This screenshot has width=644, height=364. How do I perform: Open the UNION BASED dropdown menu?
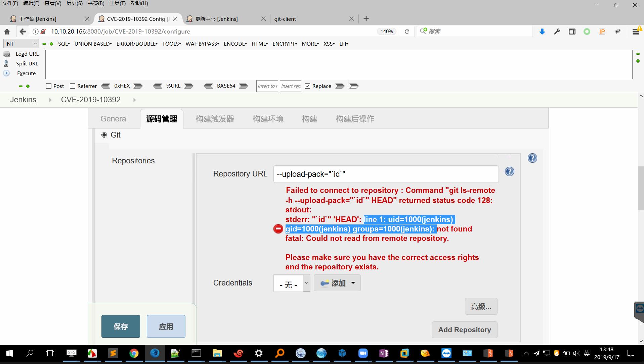(x=93, y=44)
